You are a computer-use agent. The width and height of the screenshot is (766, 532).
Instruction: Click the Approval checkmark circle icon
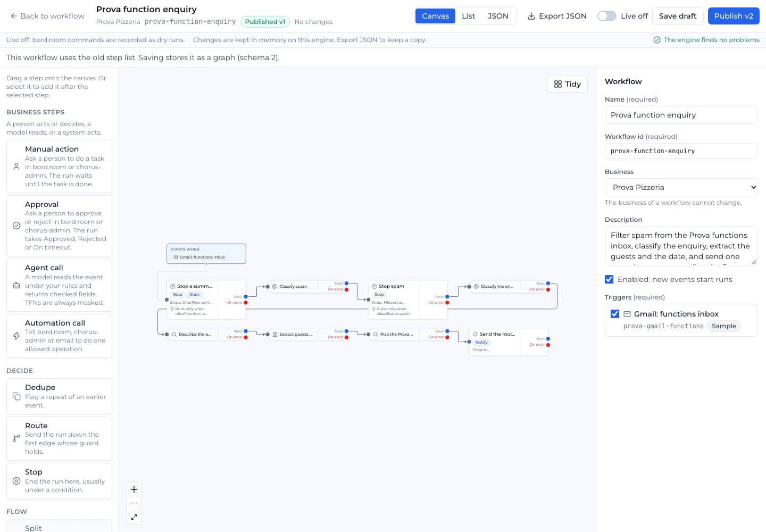tap(16, 226)
